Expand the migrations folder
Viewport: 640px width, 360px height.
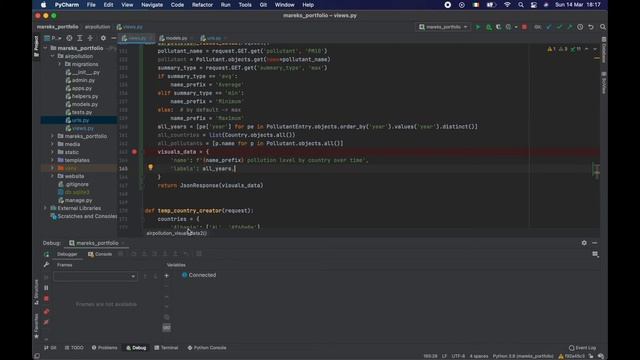[x=60, y=64]
